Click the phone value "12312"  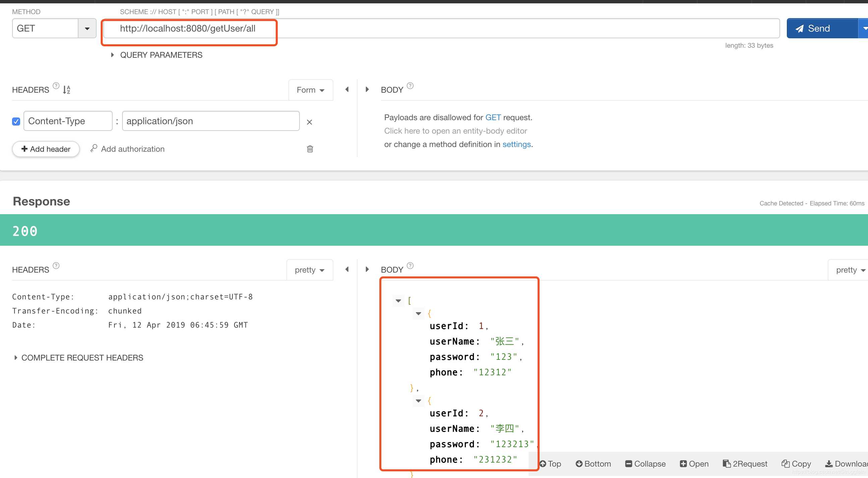tap(492, 373)
